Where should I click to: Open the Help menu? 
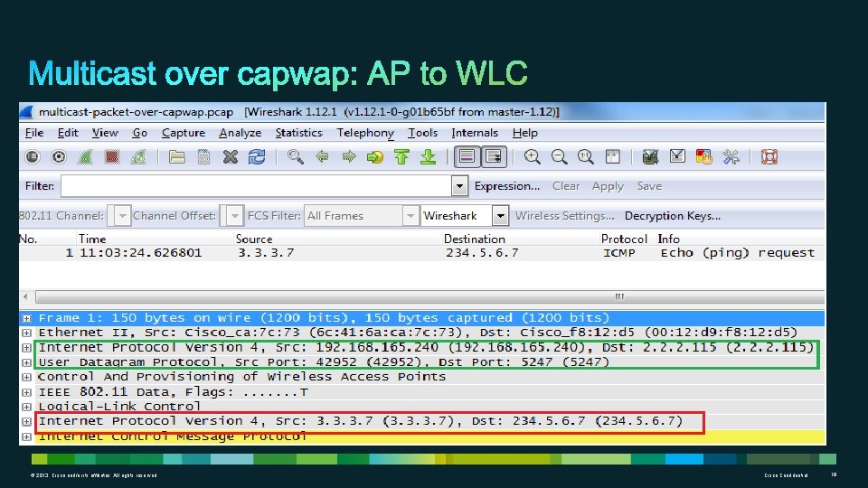(x=524, y=133)
